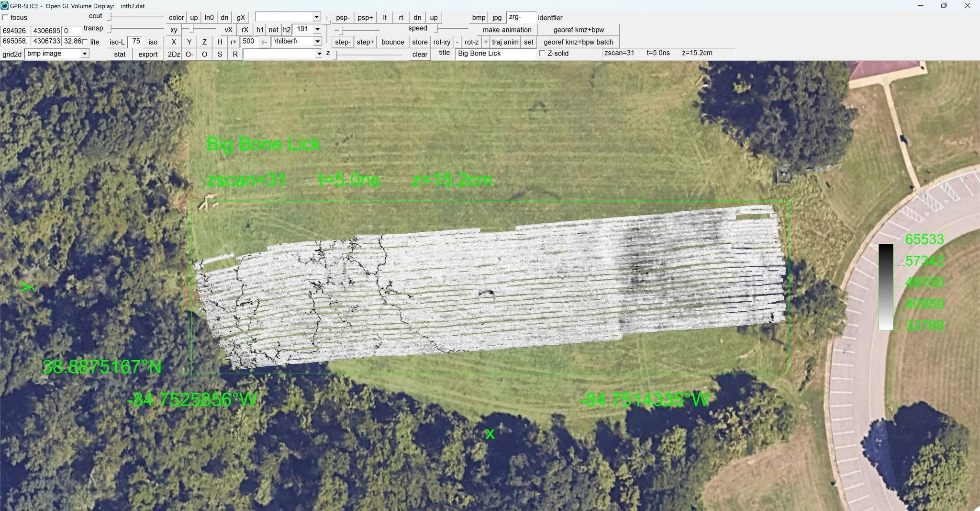980x511 pixels.
Task: Toggle the lite checkbox
Action: pos(85,42)
